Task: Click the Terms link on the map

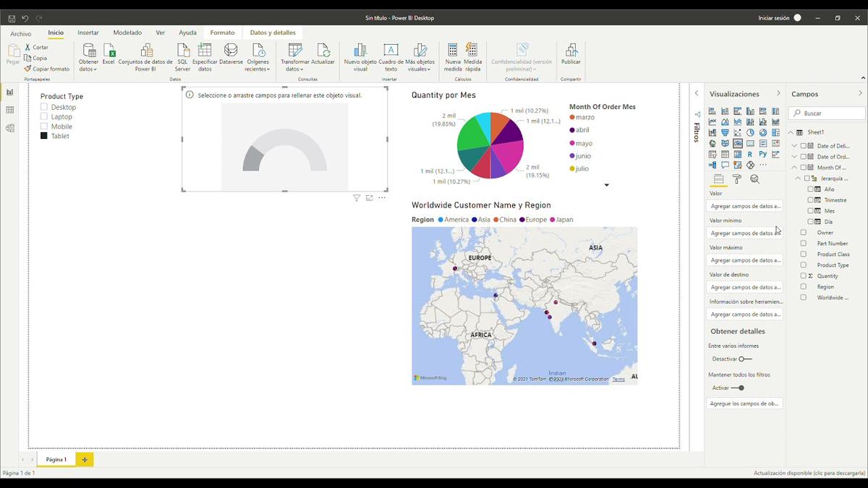Action: tap(619, 378)
